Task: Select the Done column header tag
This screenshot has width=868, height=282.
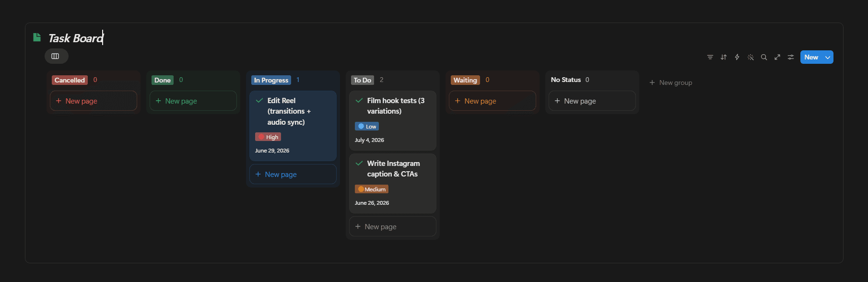Action: tap(163, 80)
